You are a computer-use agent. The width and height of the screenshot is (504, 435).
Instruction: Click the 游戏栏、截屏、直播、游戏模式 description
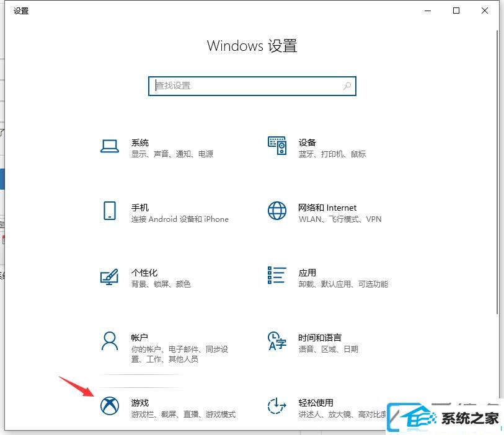183,415
